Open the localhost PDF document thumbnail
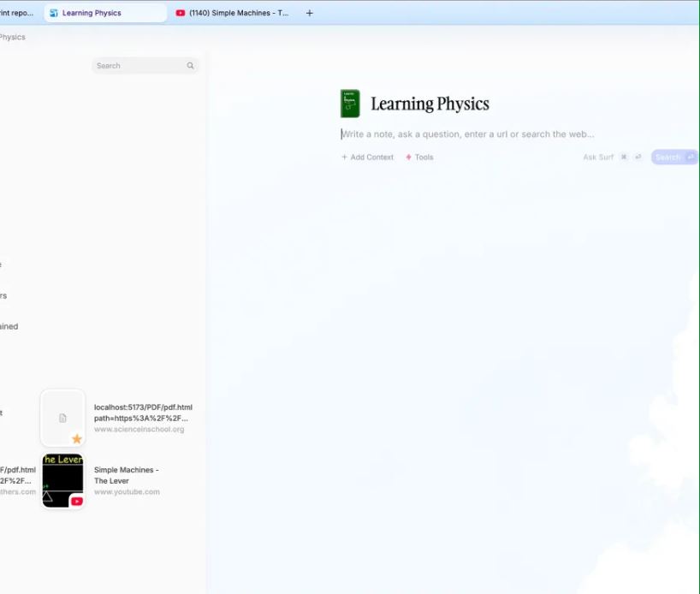The image size is (700, 594). pos(62,418)
